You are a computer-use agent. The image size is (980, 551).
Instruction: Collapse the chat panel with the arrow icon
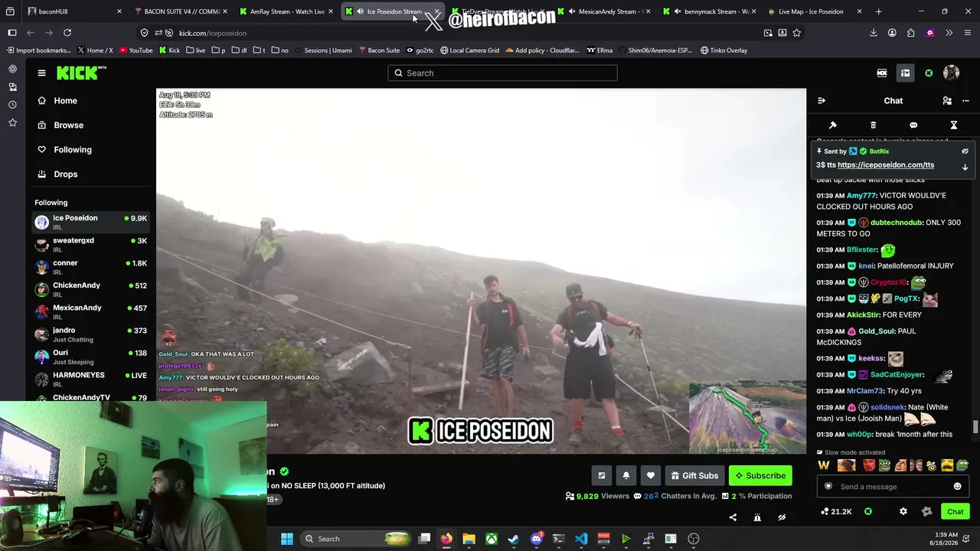pyautogui.click(x=822, y=100)
